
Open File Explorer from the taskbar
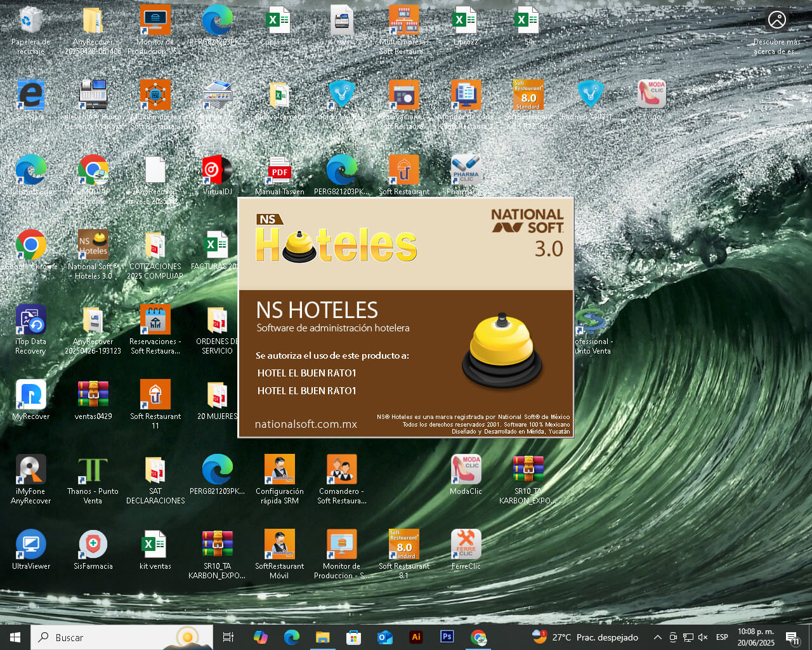pyautogui.click(x=322, y=637)
